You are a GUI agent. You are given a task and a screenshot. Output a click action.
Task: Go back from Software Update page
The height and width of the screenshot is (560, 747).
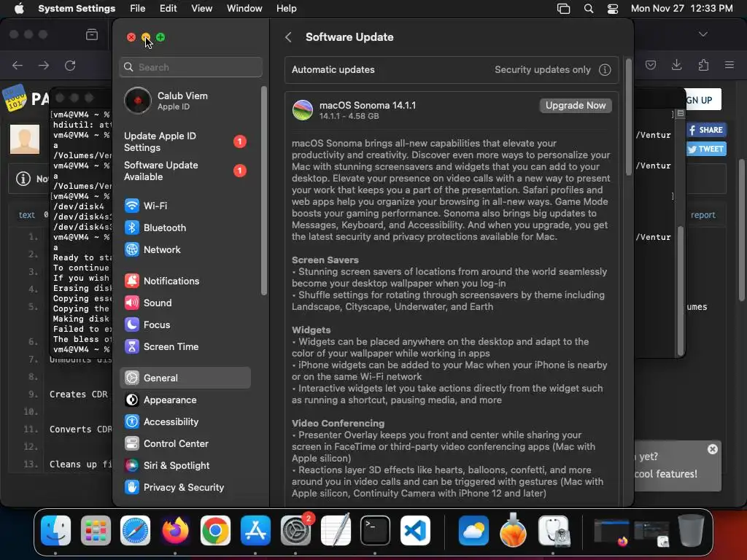pyautogui.click(x=288, y=37)
